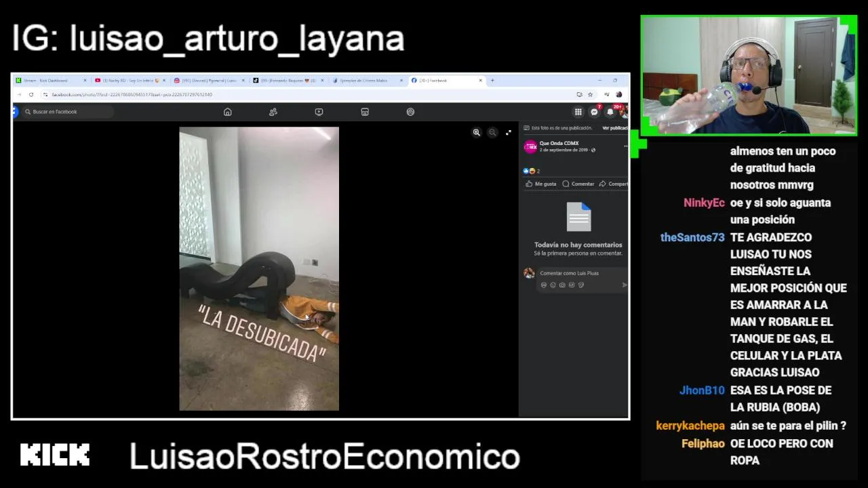
Task: Send the comment with arrow icon
Action: (x=624, y=285)
